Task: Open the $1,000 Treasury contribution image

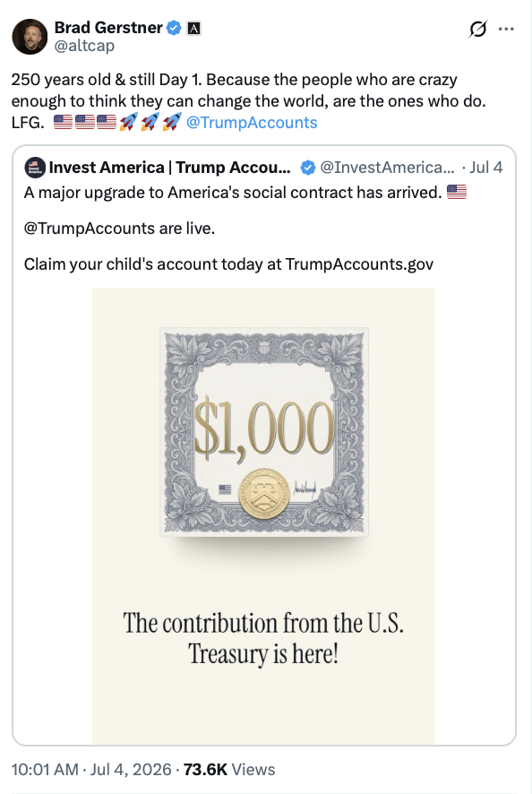Action: tap(263, 515)
